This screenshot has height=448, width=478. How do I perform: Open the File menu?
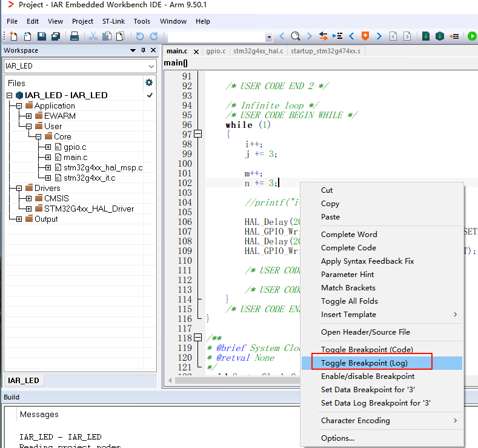(x=12, y=21)
